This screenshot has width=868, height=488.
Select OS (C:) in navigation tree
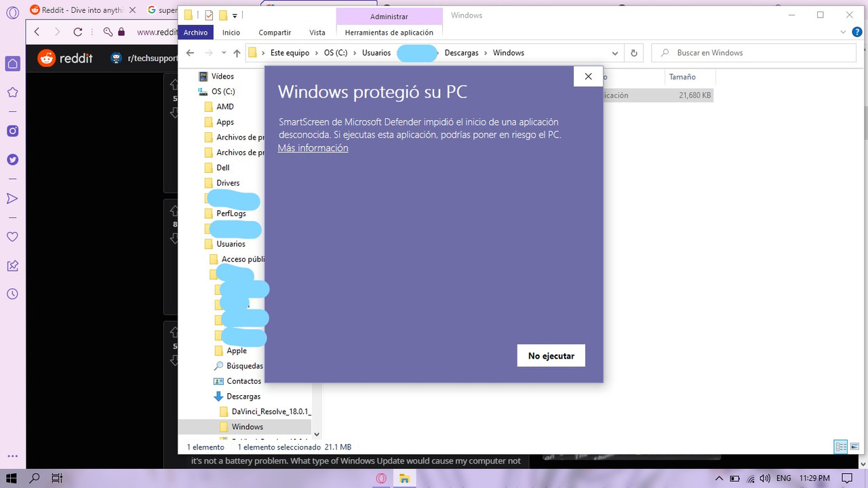pos(223,91)
